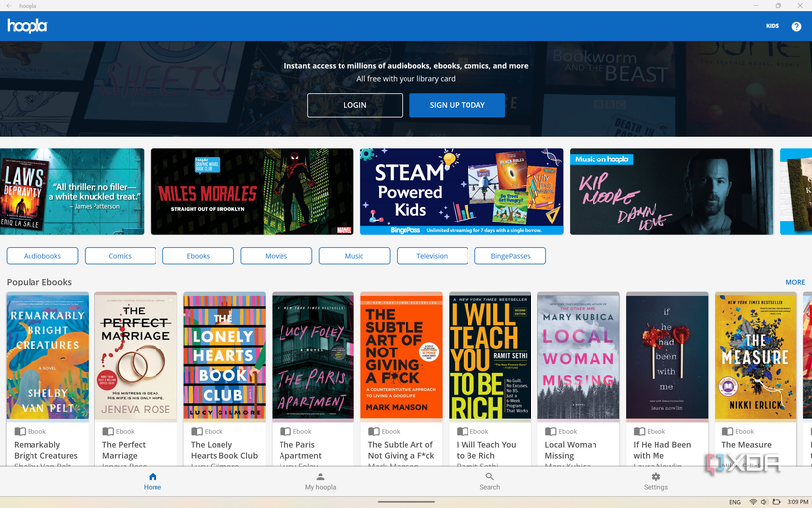Click the Wi-Fi icon in system tray

point(753,502)
